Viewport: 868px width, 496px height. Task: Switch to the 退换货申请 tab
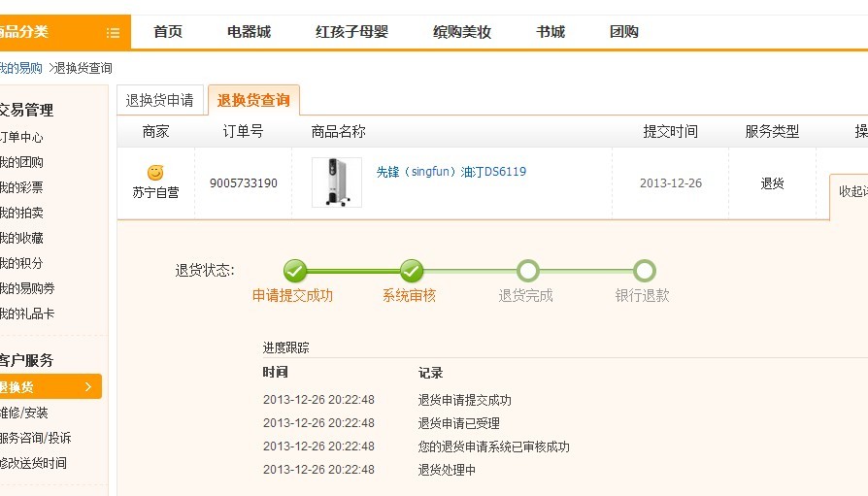[160, 100]
